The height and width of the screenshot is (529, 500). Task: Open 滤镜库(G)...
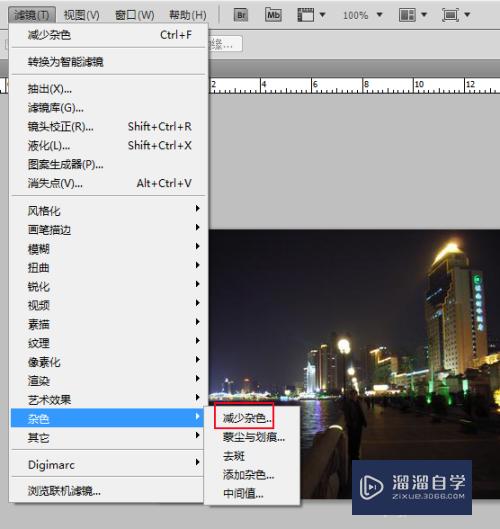point(108,108)
